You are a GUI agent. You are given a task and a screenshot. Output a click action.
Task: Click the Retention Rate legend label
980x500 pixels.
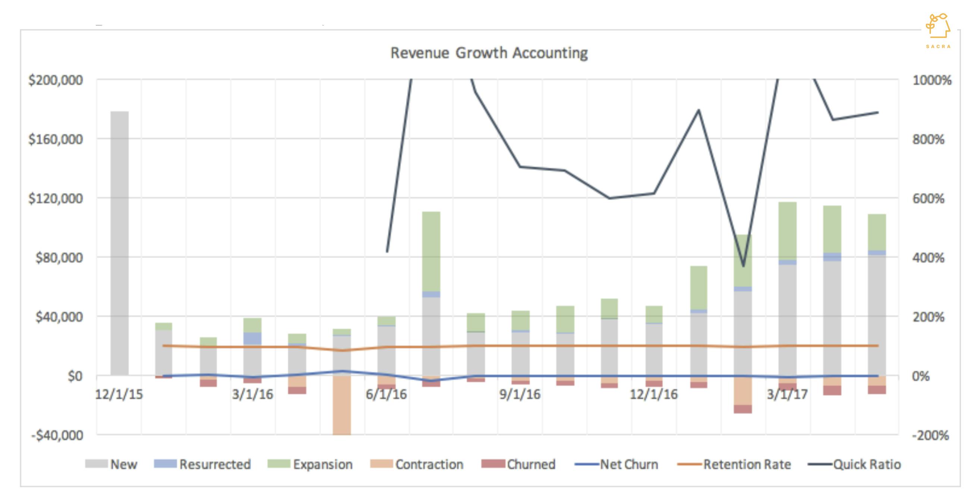coord(747,464)
